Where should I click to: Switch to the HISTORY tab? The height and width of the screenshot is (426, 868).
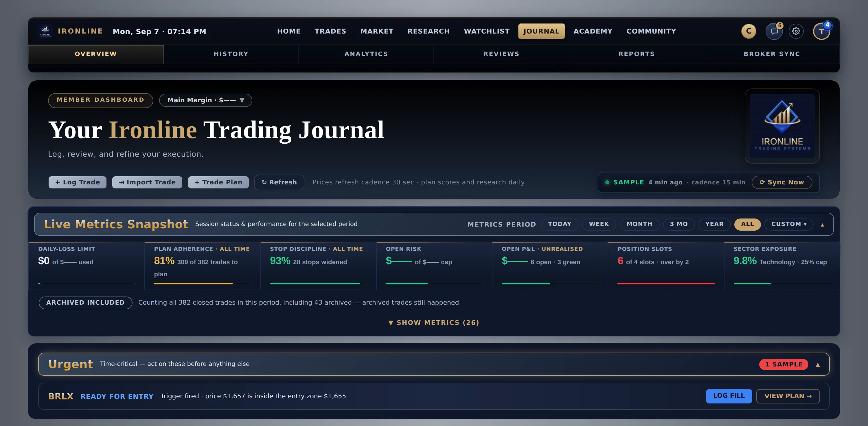pyautogui.click(x=231, y=54)
